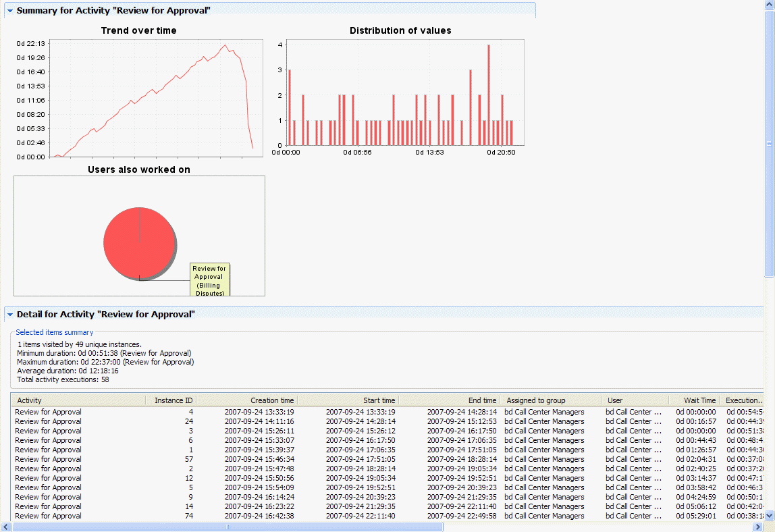The image size is (775, 532).
Task: Click creation time 2007-09-24 15:33:07
Action: 259,440
